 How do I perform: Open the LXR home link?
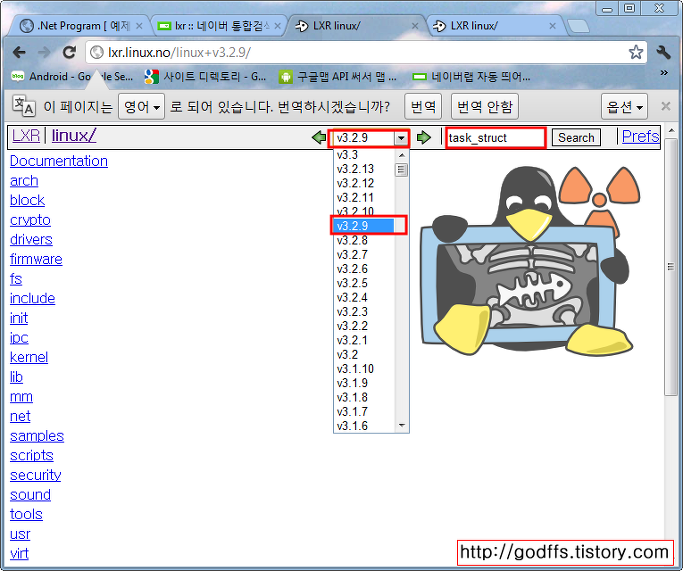[x=26, y=135]
